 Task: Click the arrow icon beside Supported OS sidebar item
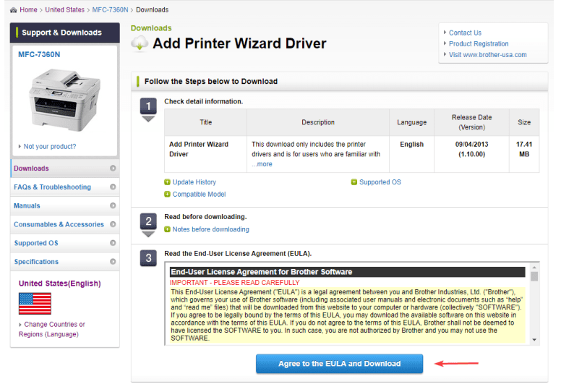pos(113,243)
